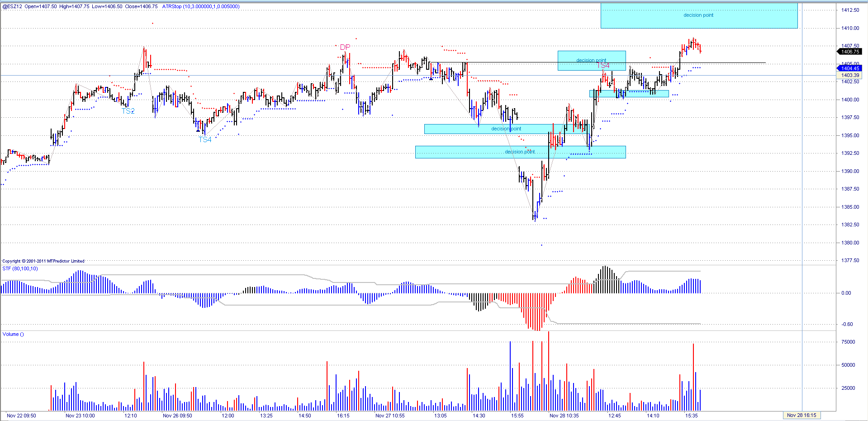Screen dimensions: 868x421
Task: Select the 50000 volume axis label
Action: click(x=848, y=365)
